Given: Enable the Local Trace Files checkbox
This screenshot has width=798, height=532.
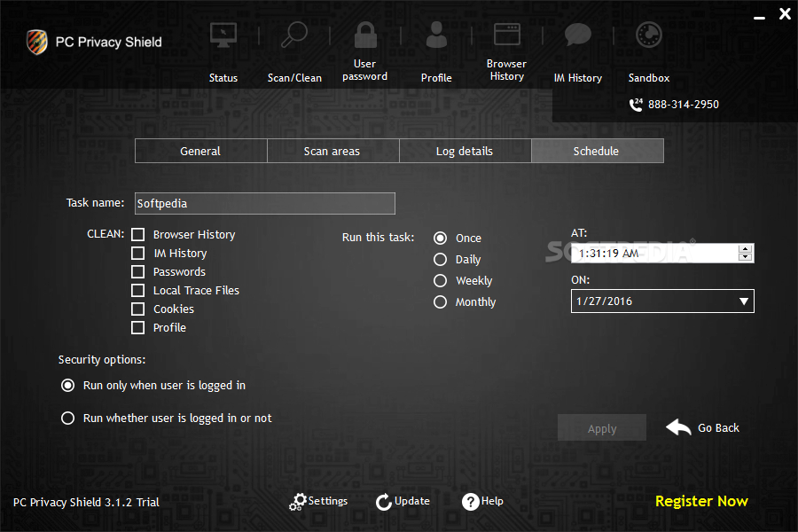Looking at the screenshot, I should [x=138, y=290].
